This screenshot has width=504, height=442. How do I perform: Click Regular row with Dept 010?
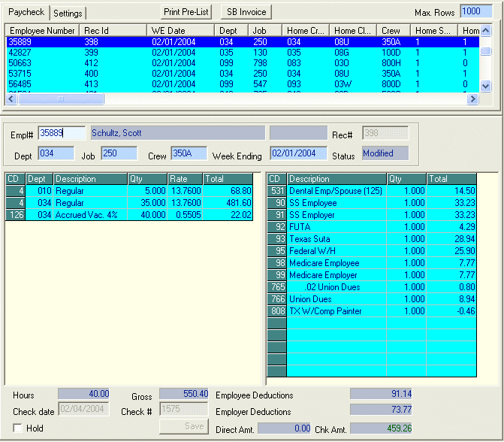129,191
